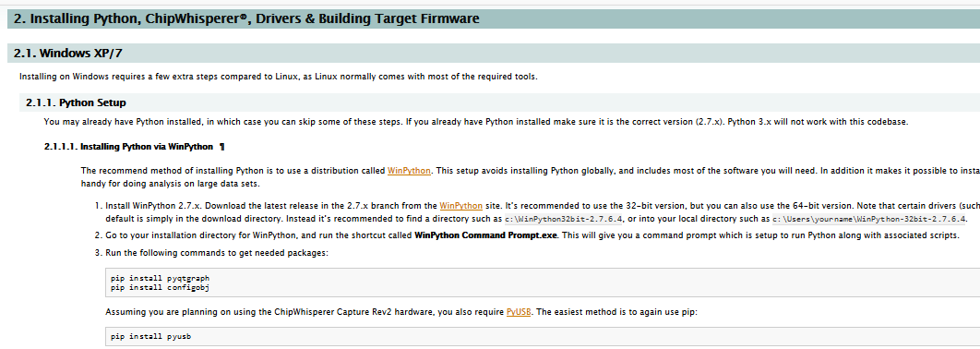Screen dimensions: 980x349
Task: Click the 2.1.1. Python Setup heading
Action: click(76, 102)
